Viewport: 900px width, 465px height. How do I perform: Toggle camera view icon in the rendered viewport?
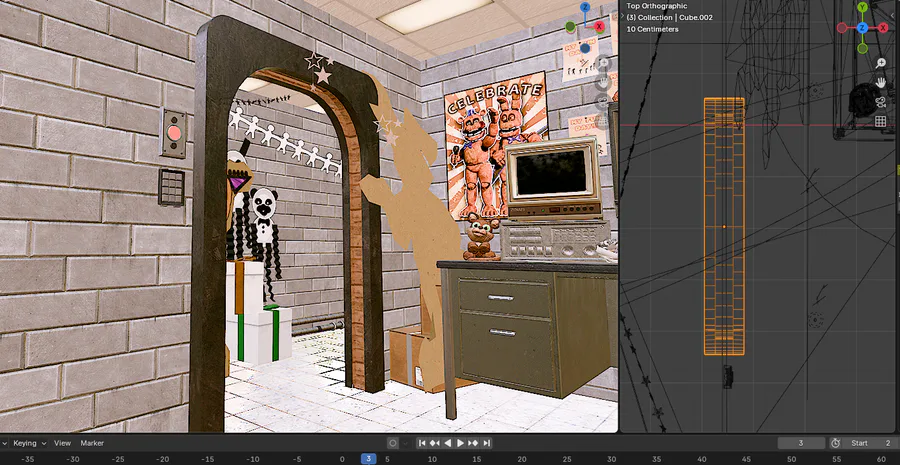(603, 102)
